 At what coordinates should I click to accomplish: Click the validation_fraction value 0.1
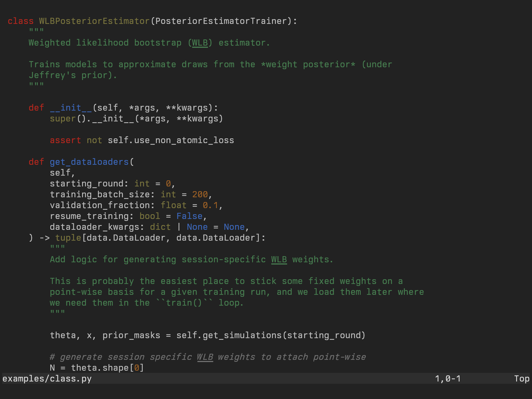coord(210,205)
